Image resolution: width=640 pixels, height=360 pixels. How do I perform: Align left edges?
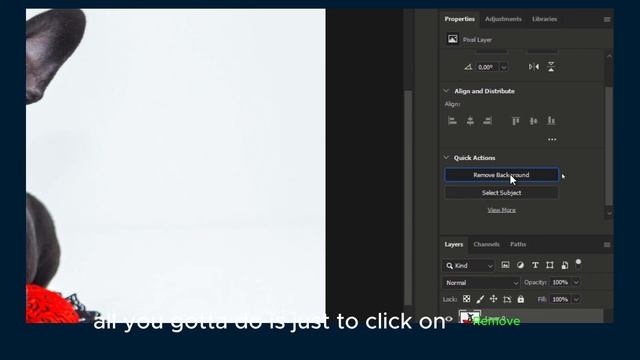[452, 121]
